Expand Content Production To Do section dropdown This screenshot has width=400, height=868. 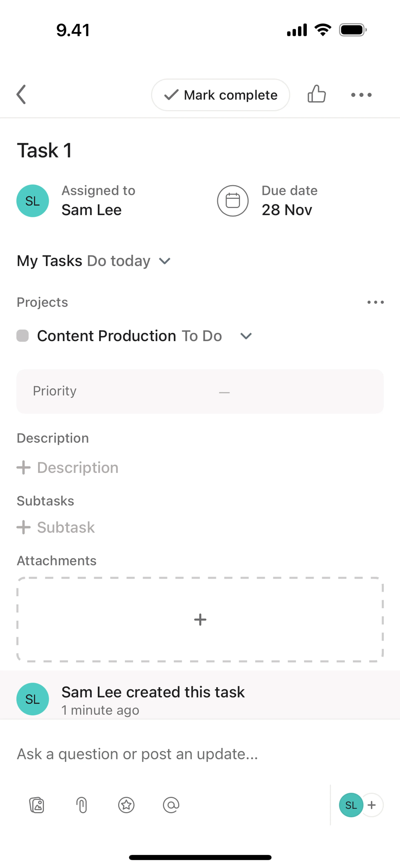[x=246, y=336]
